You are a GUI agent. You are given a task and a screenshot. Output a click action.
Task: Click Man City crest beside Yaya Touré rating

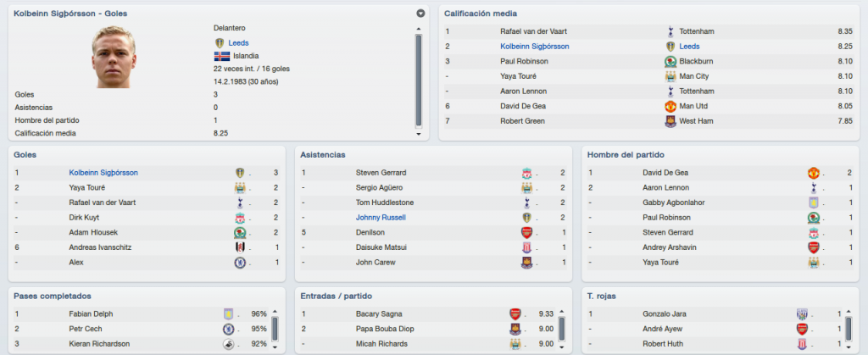click(x=670, y=76)
